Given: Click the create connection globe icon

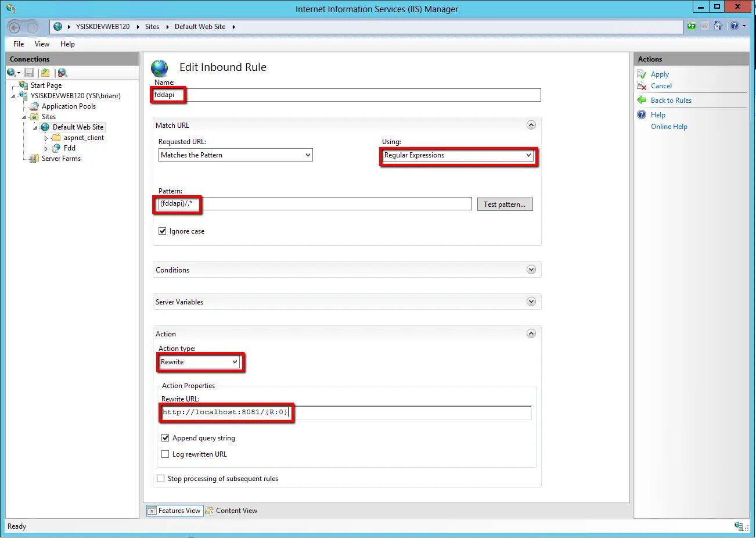Looking at the screenshot, I should tap(13, 73).
